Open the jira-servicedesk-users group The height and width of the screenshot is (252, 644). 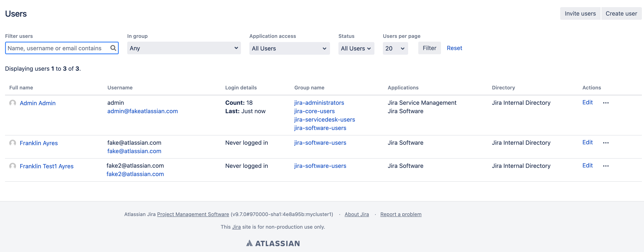pyautogui.click(x=325, y=119)
